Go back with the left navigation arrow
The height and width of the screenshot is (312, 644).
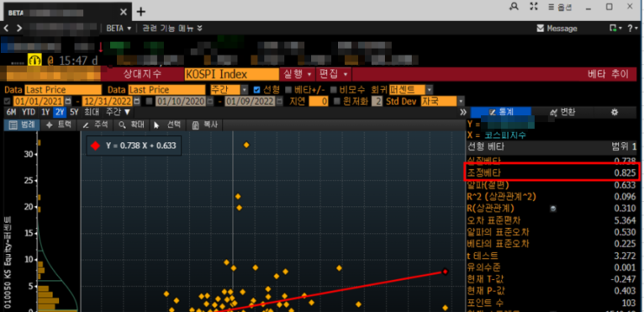point(7,29)
